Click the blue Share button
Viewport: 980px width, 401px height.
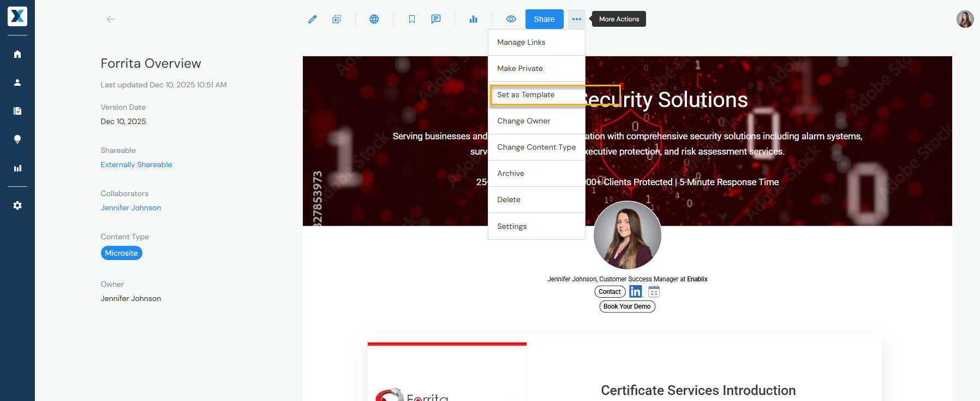545,19
